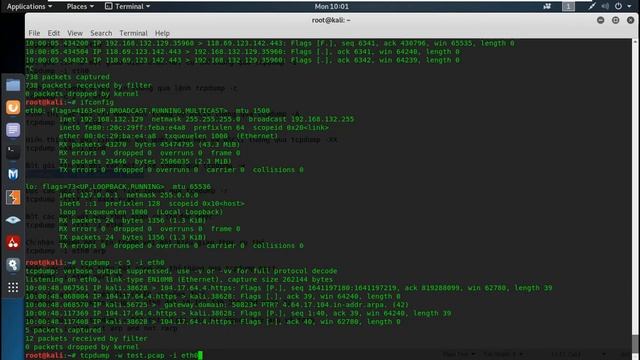Click the 'ether 00:0c:29:ba:e4:a8' line
This screenshot has width=640, height=360.
point(168,136)
